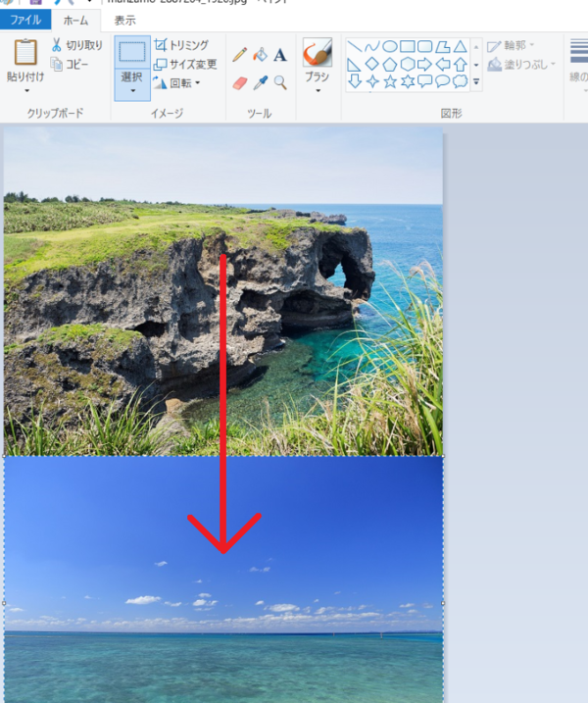Click the pasted sea image selection
The image size is (588, 703).
pos(223,579)
